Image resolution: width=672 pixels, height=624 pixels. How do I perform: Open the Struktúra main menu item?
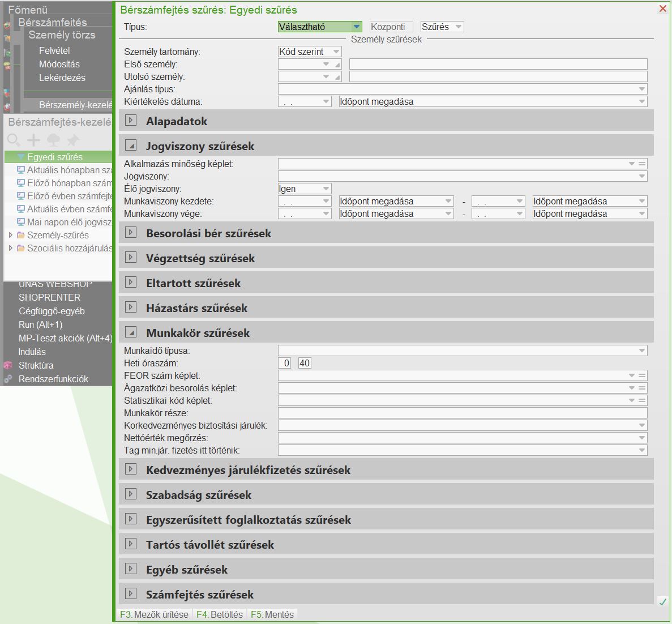[x=36, y=365]
